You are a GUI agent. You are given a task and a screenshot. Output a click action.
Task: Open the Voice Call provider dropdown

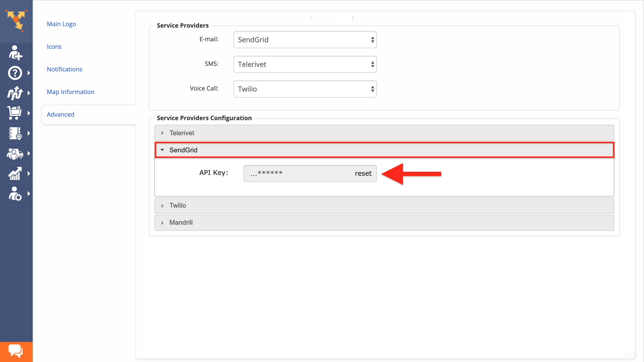305,89
